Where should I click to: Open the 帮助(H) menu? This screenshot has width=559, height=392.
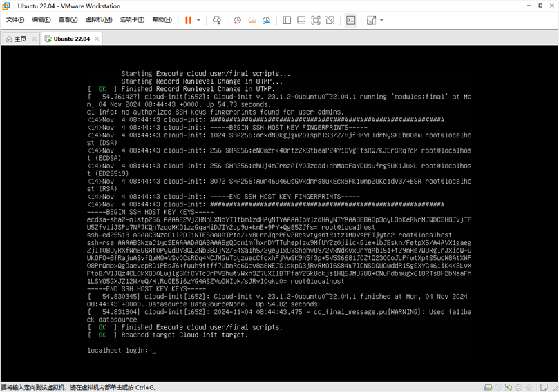(162, 19)
